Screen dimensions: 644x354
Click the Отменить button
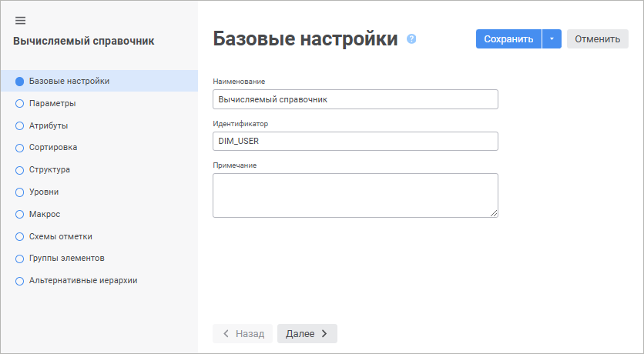597,39
